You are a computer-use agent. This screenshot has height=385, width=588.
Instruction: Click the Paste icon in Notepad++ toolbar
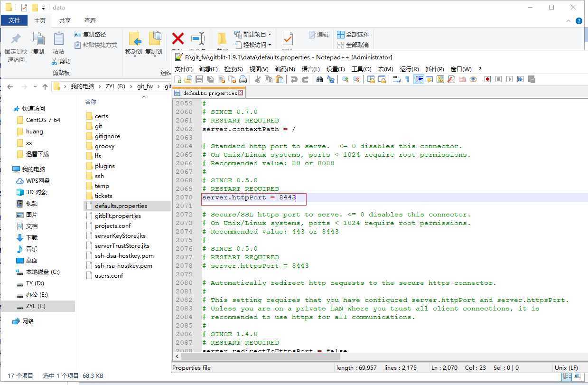click(x=280, y=79)
